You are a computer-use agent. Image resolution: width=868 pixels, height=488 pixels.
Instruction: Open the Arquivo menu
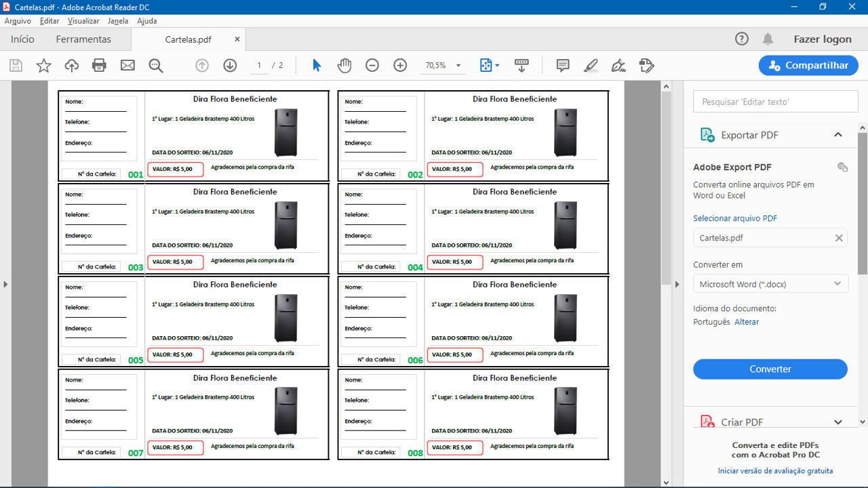click(x=18, y=21)
